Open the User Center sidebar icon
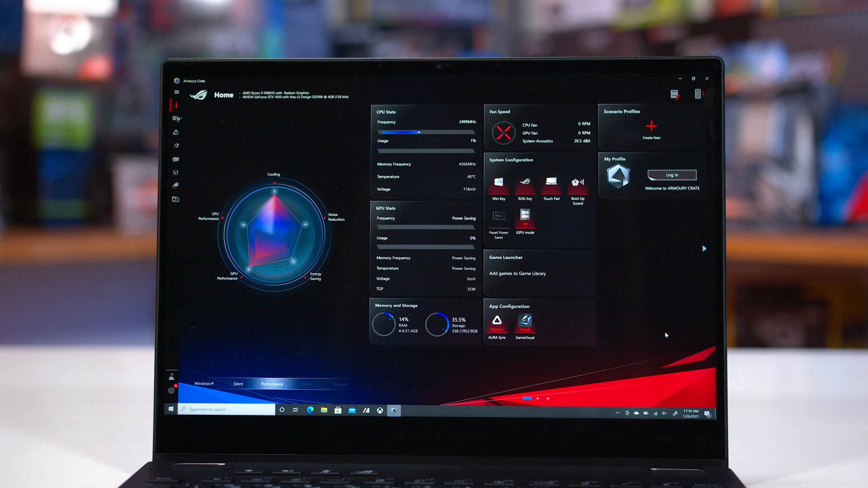This screenshot has width=868, height=488. [171, 376]
